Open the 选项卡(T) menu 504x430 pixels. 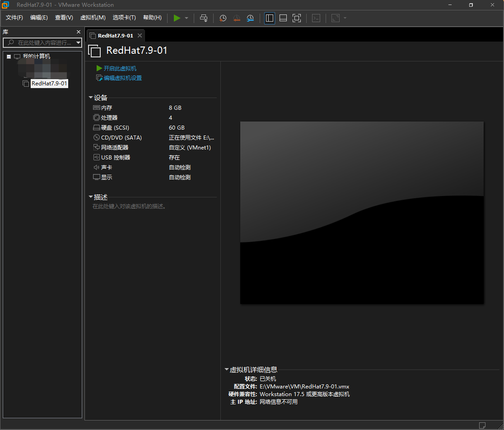pyautogui.click(x=124, y=18)
